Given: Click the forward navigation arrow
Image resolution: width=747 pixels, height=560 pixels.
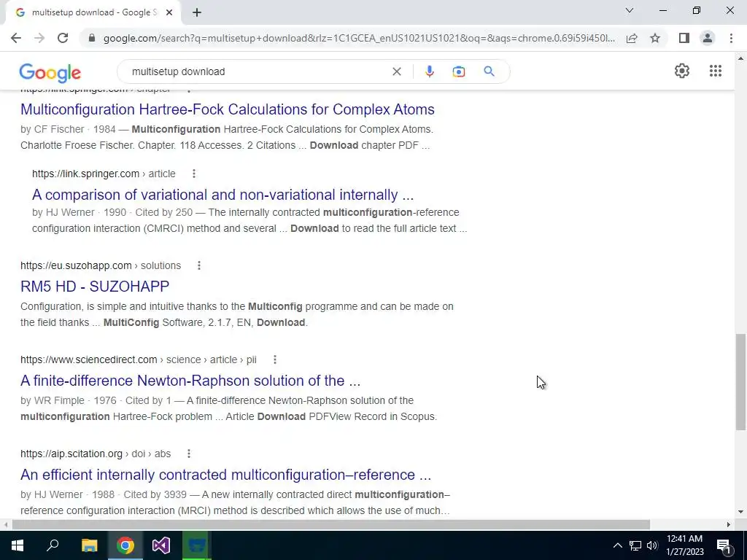Looking at the screenshot, I should (x=39, y=38).
